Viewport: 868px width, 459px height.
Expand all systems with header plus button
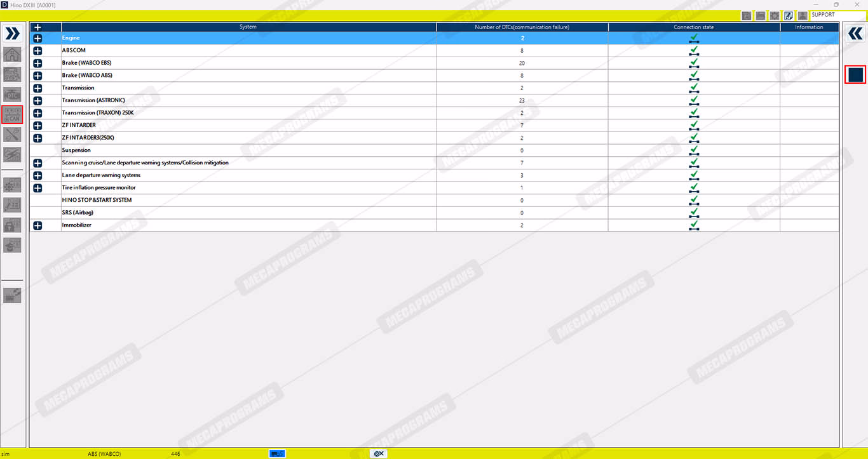(x=37, y=27)
